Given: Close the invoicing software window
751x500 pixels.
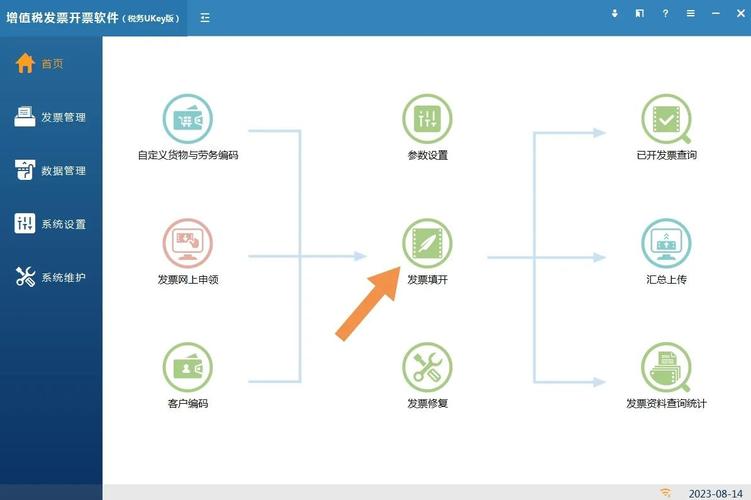Looking at the screenshot, I should [x=741, y=13].
